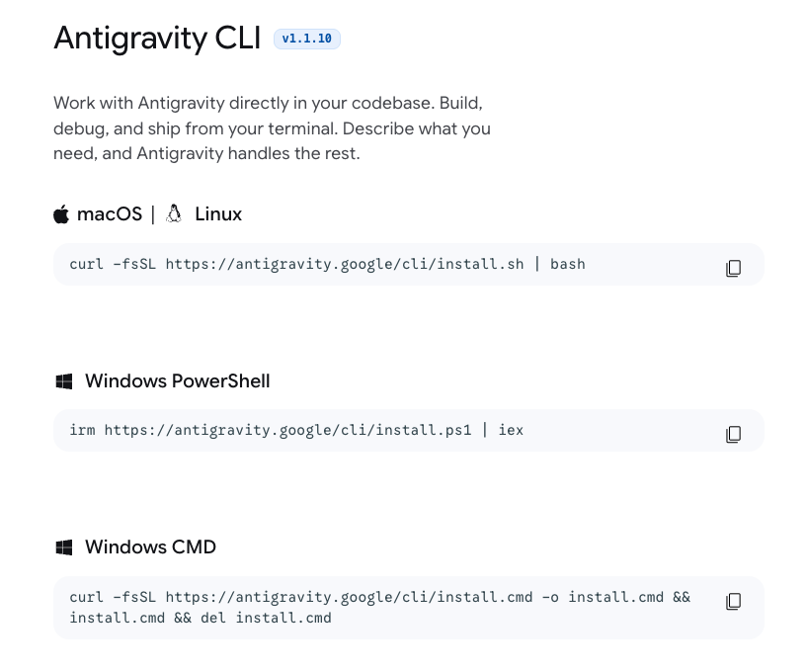Select the macOS heading label
Screen dimensions: 808x672
coord(110,214)
